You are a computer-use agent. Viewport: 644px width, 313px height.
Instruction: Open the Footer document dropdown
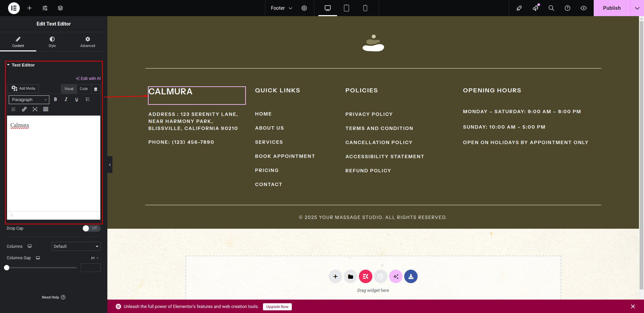(x=281, y=8)
